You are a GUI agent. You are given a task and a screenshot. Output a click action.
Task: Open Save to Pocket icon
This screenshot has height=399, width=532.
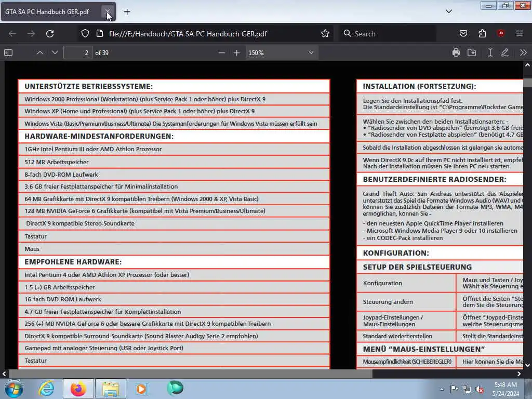click(463, 34)
